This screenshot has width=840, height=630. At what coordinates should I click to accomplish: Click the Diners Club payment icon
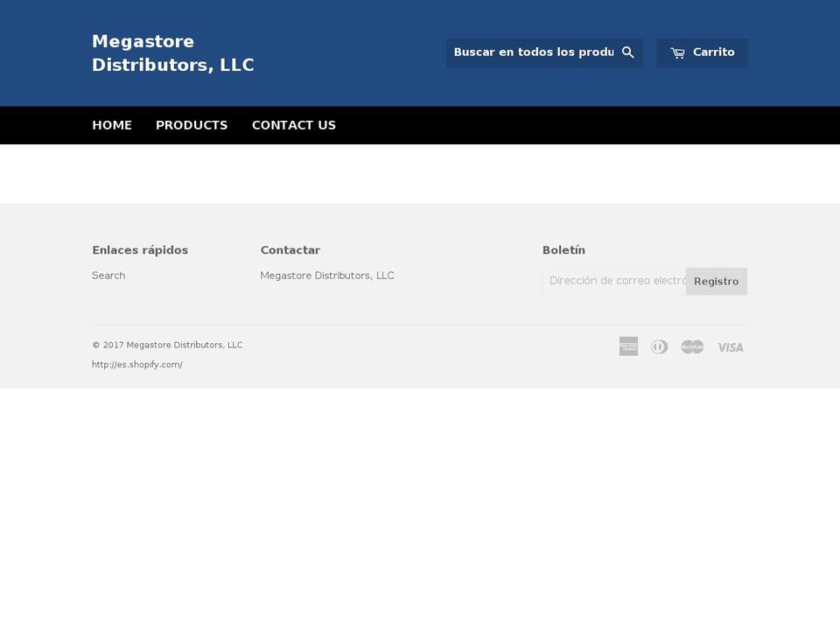(660, 346)
